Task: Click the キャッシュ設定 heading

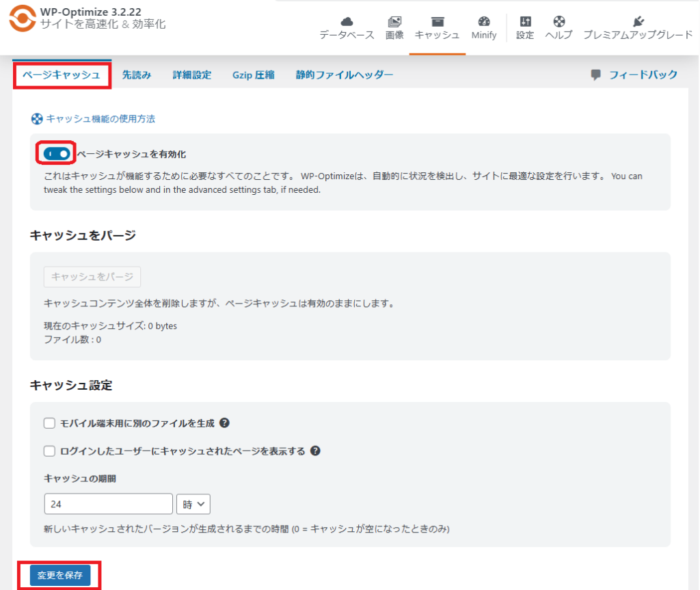Action: pos(71,385)
